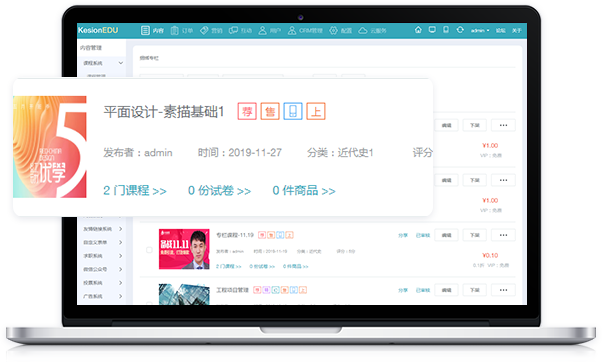Screen dimensions: 602x362
Task: Open the 订单 orders clipboard icon
Action: [x=174, y=30]
